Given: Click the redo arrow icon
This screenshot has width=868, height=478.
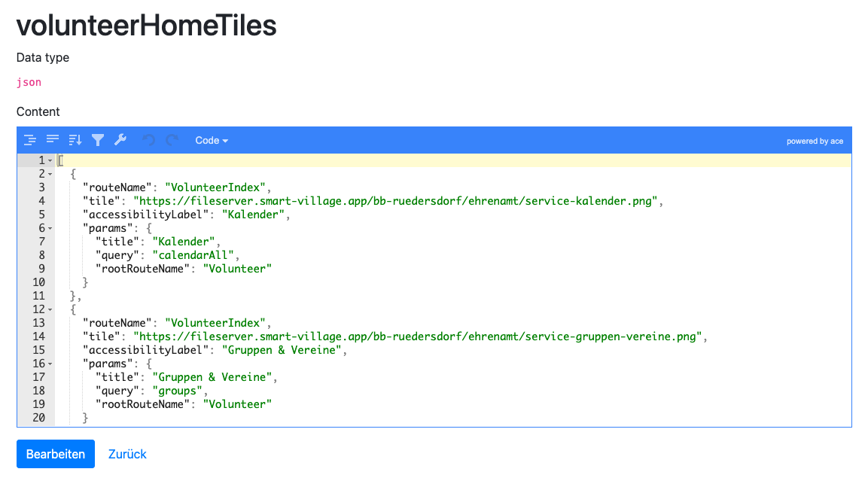Looking at the screenshot, I should [x=172, y=140].
